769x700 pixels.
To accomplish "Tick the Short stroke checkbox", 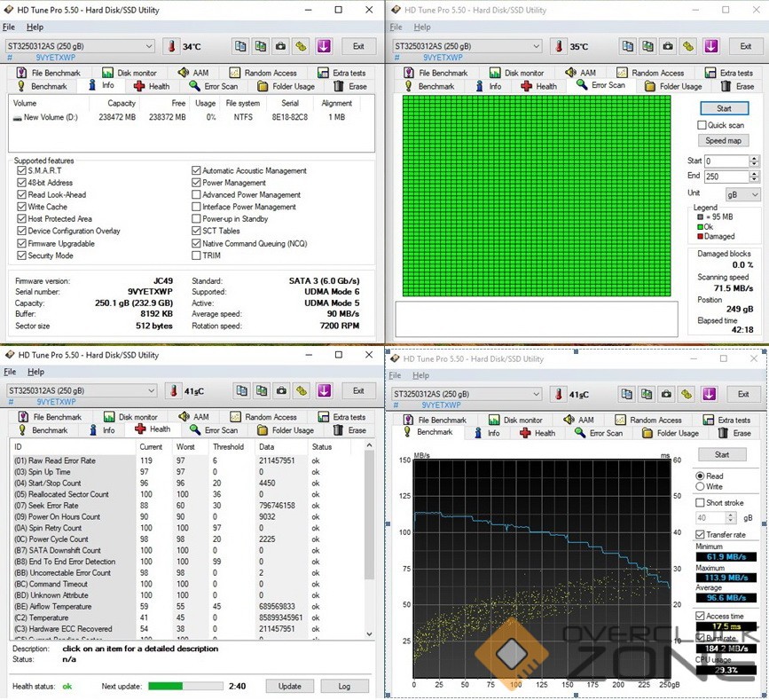I will 702,503.
